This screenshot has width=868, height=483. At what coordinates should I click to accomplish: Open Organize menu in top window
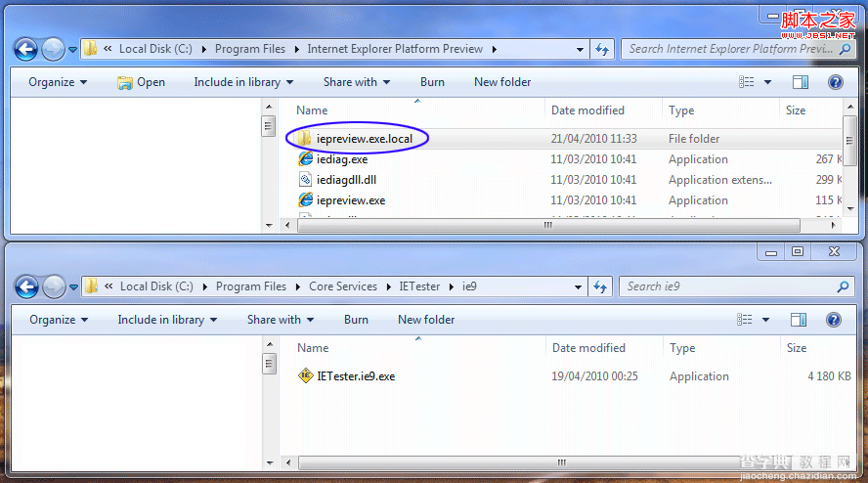58,82
